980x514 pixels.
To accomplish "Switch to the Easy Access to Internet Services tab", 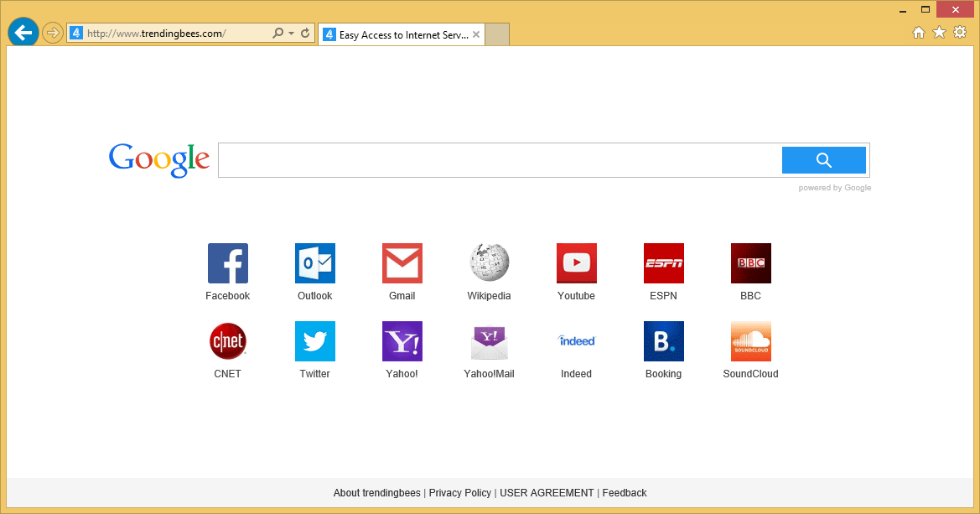I will [396, 35].
